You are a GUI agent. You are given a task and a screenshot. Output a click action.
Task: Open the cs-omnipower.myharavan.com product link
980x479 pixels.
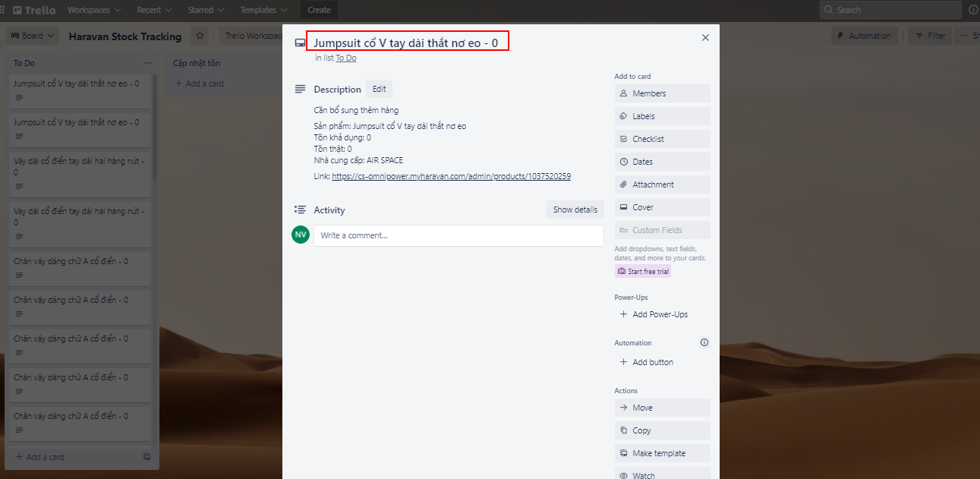[451, 176]
